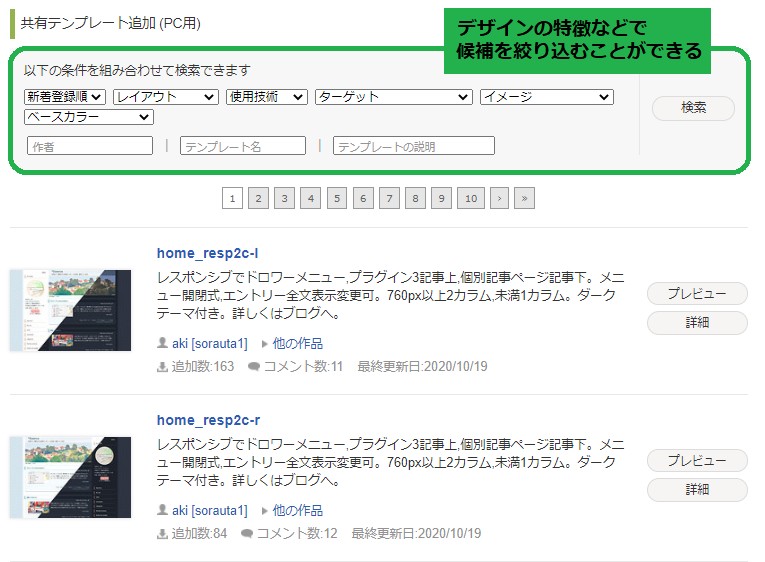Screen dimensions: 765x562
Task: Expand the ターゲット dropdown
Action: point(394,97)
